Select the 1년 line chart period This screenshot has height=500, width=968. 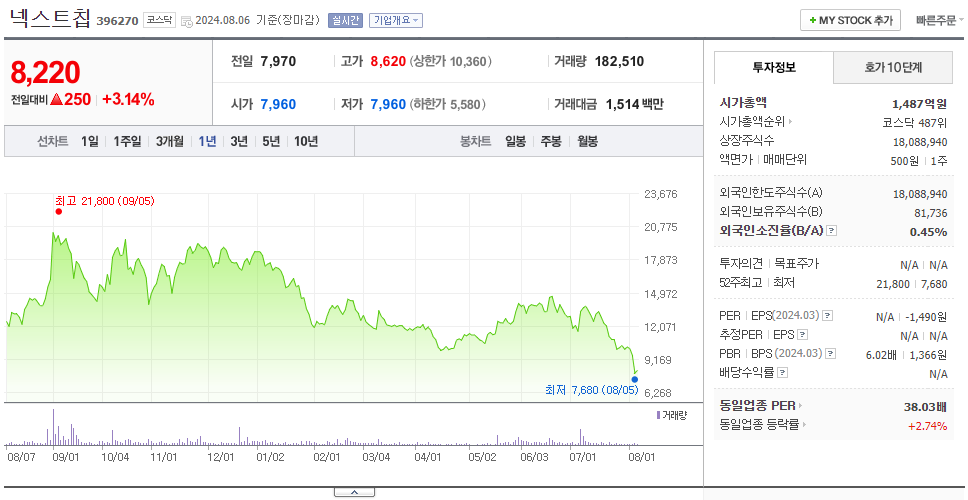pos(207,141)
